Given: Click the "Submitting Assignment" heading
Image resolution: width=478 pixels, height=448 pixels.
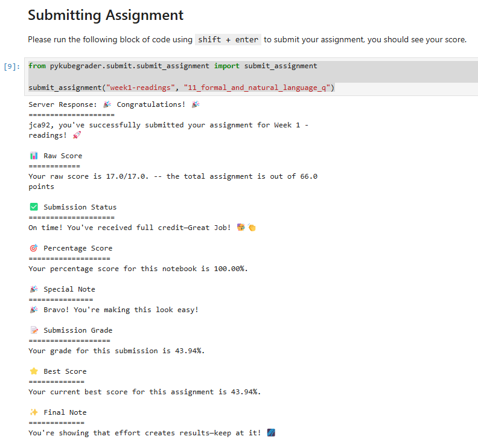Looking at the screenshot, I should (106, 14).
